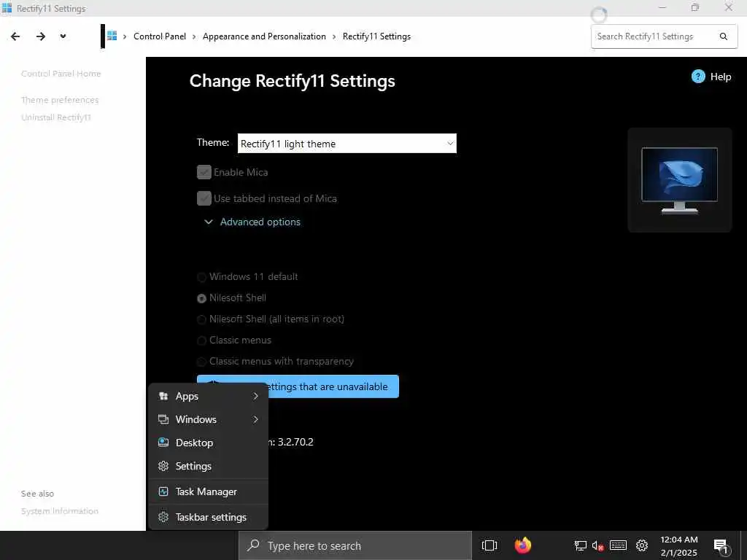Open Windows submenu in context menu
Image resolution: width=747 pixels, height=560 pixels.
[x=208, y=419]
